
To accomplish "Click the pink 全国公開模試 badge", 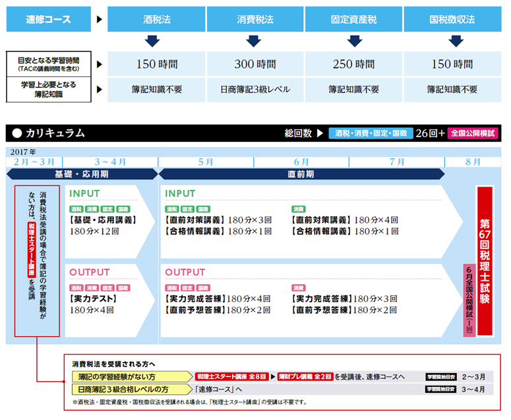I will 473,133.
